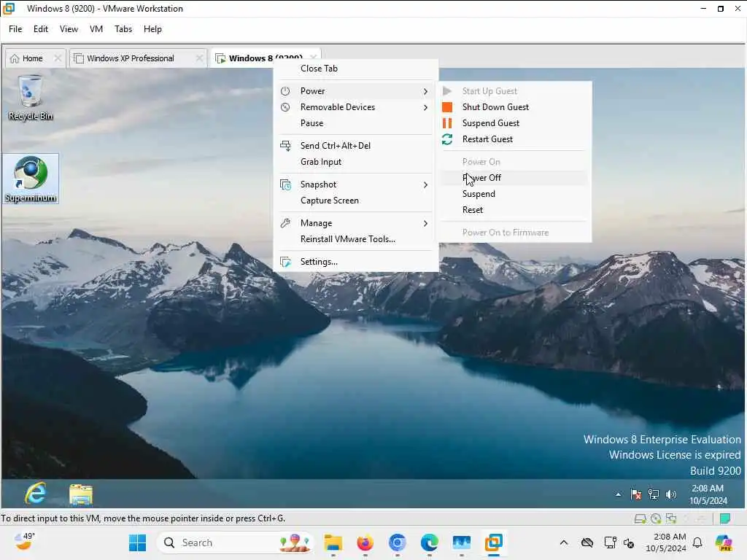Expand the Removable Devices submenu arrow
This screenshot has width=747, height=560.
[x=425, y=108]
